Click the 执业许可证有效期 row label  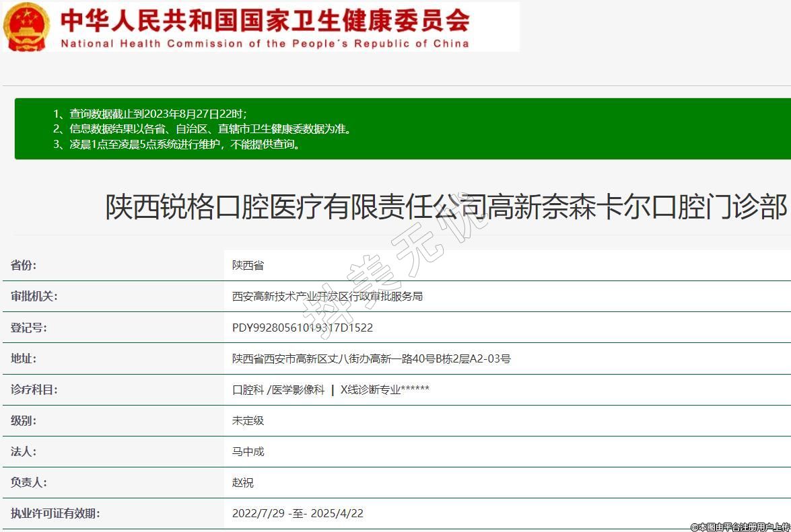[55, 513]
